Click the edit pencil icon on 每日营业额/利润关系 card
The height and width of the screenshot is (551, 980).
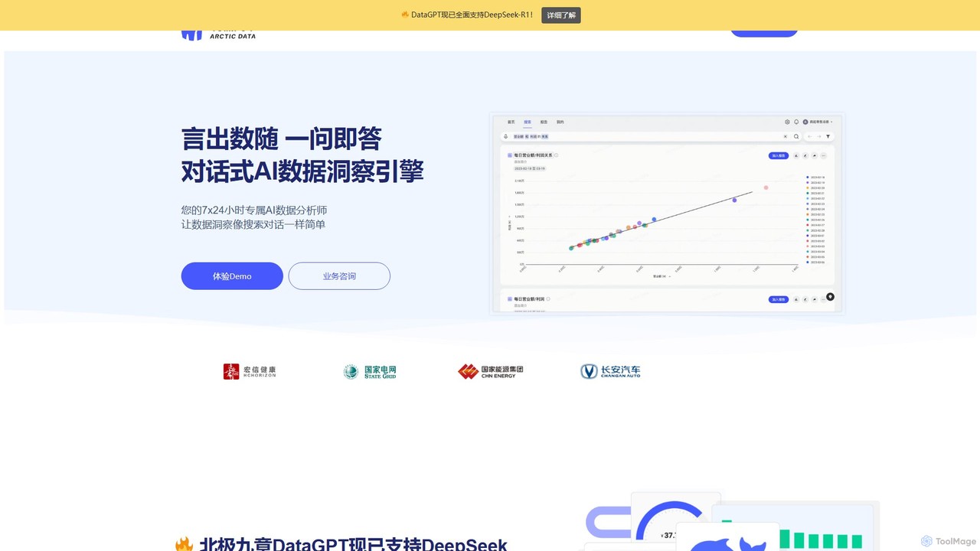[x=805, y=155]
